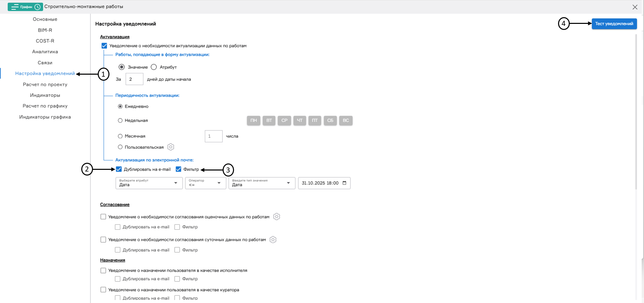The height and width of the screenshot is (303, 644).
Task: Select СБ weekday in weekly schedule
Action: tap(330, 120)
